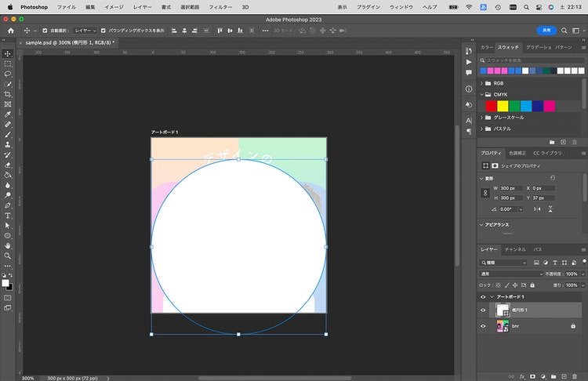Toggle the バウンディングボックスを表示 checkbox

(x=103, y=31)
